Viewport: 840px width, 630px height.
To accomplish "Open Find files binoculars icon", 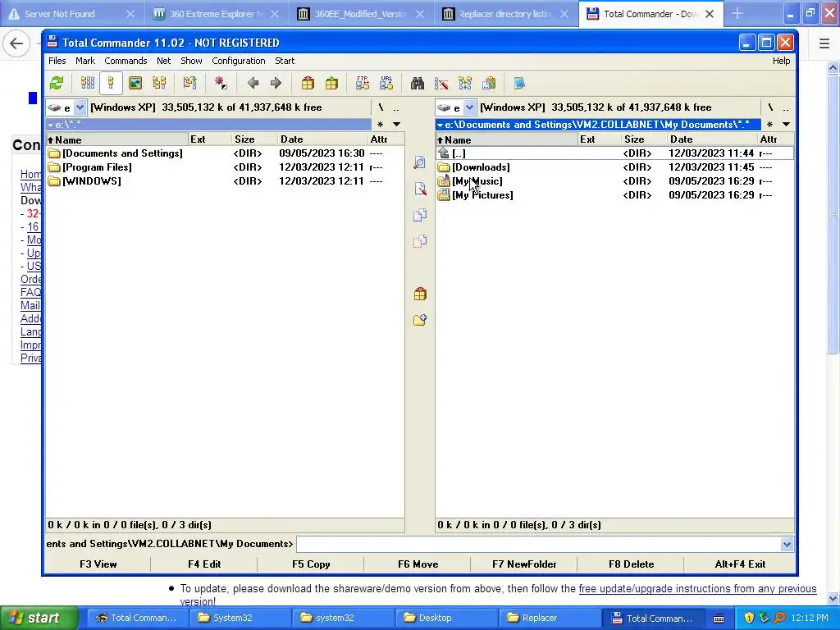I will tap(418, 83).
